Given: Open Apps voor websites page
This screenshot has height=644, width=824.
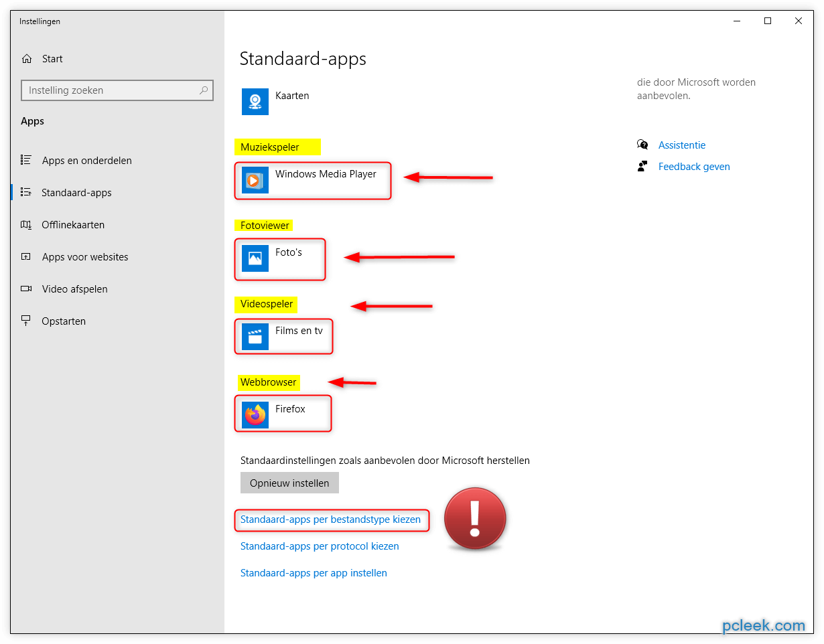Looking at the screenshot, I should pyautogui.click(x=85, y=257).
